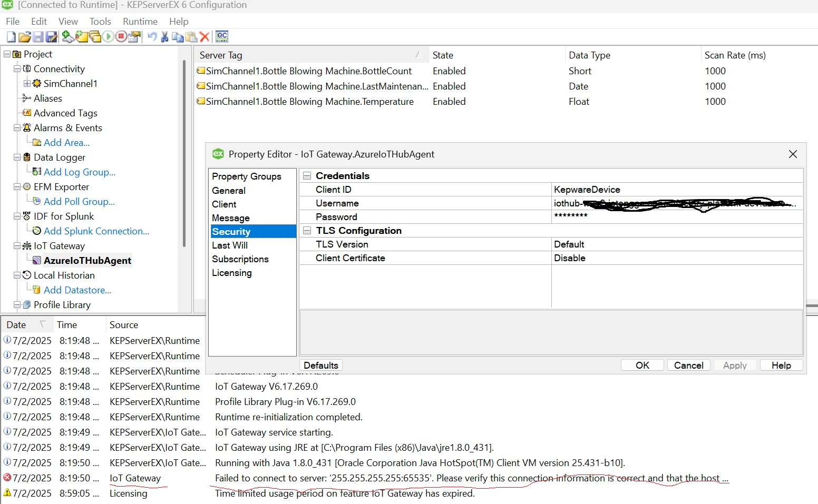Open the Runtime menu

[140, 22]
